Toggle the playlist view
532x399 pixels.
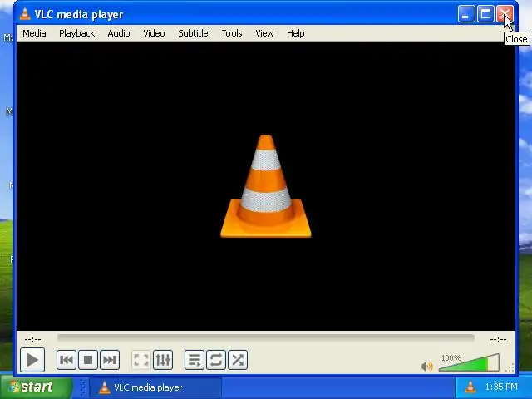195,360
